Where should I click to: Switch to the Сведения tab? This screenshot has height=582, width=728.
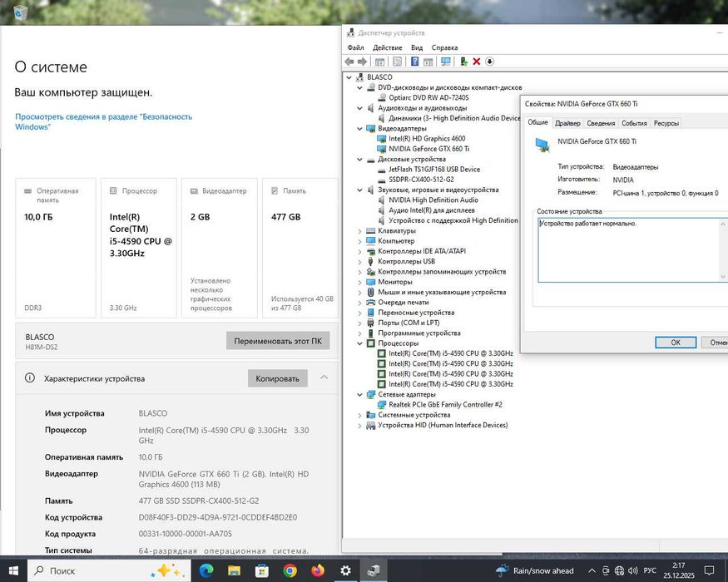coord(601,123)
